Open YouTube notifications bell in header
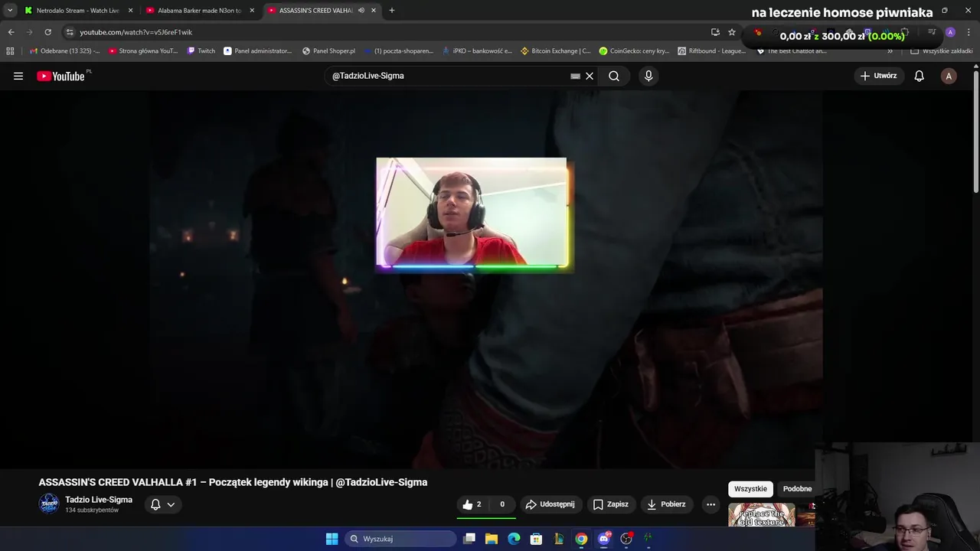Viewport: 980px width, 551px height. pos(920,76)
